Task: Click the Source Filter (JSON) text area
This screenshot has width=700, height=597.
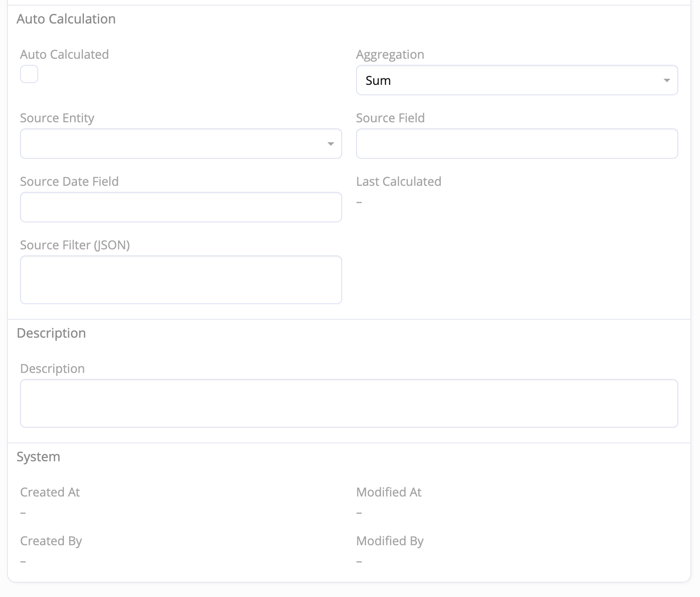Action: (181, 279)
